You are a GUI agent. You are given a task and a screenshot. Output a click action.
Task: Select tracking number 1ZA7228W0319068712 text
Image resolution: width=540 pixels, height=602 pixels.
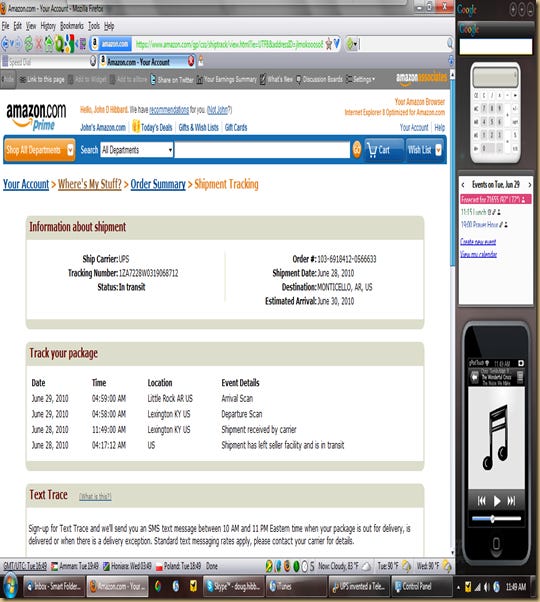pos(149,273)
